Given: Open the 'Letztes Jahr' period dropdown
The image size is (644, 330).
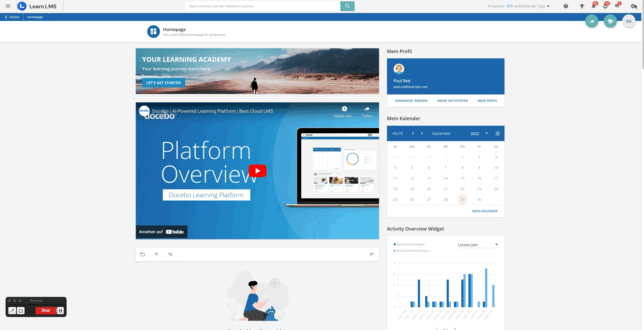Looking at the screenshot, I should (478, 245).
